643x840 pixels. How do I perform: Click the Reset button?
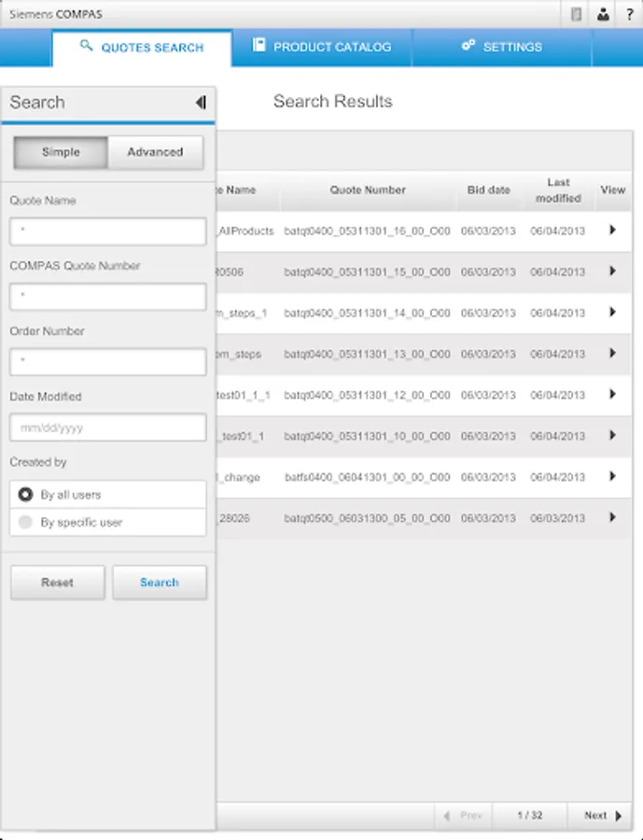(x=57, y=582)
